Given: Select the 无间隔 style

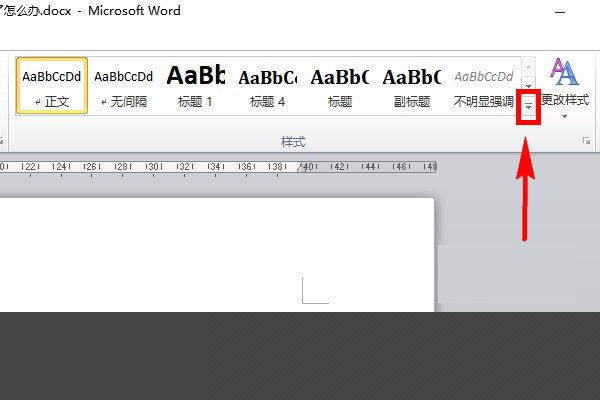Looking at the screenshot, I should click(x=123, y=86).
